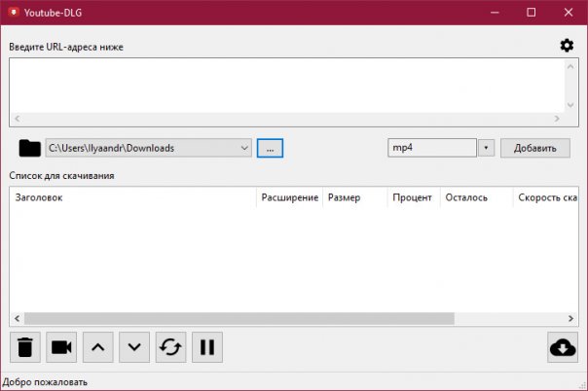Click the Скорость ска column header
The image size is (588, 391).
pyautogui.click(x=545, y=197)
